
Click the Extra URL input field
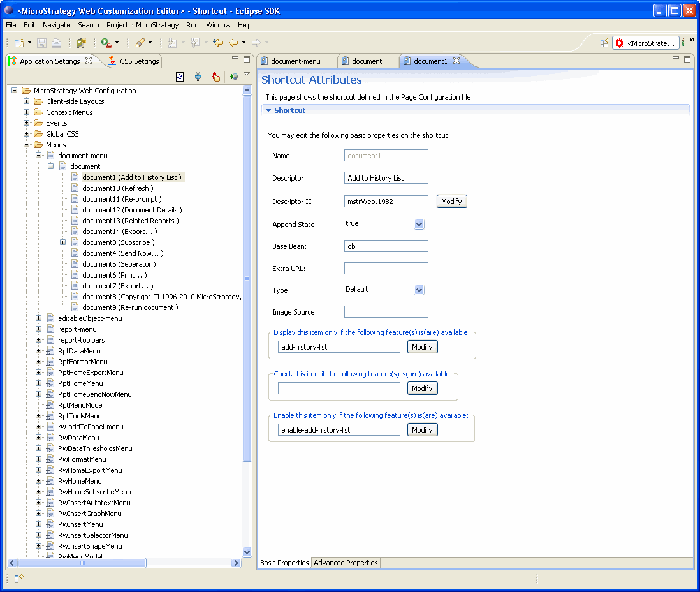point(386,269)
